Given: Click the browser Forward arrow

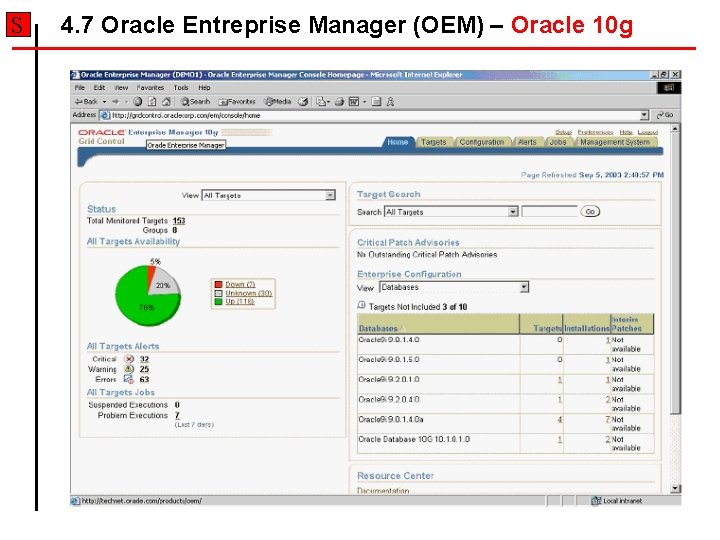Looking at the screenshot, I should pyautogui.click(x=116, y=101).
